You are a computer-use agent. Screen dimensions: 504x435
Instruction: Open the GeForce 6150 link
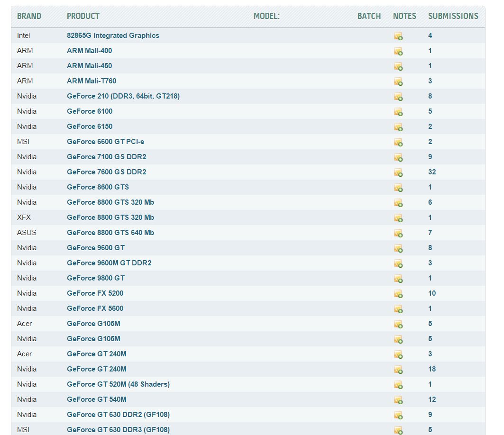point(90,126)
